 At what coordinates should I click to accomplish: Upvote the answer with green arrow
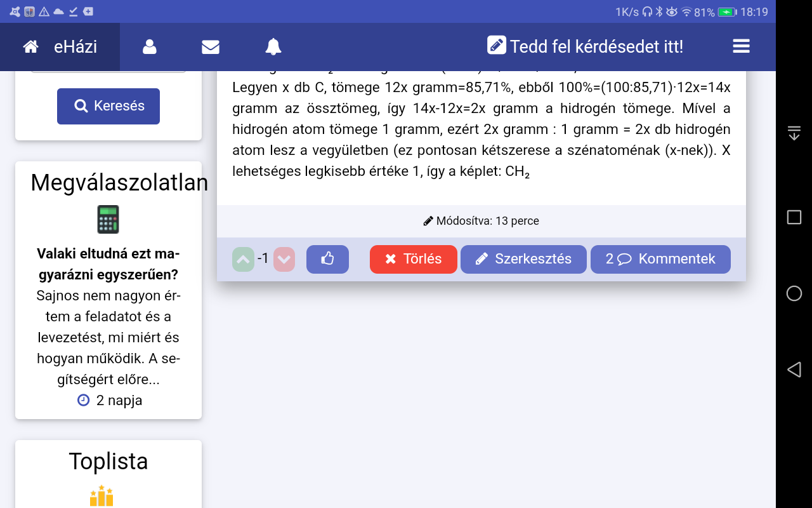pyautogui.click(x=243, y=259)
